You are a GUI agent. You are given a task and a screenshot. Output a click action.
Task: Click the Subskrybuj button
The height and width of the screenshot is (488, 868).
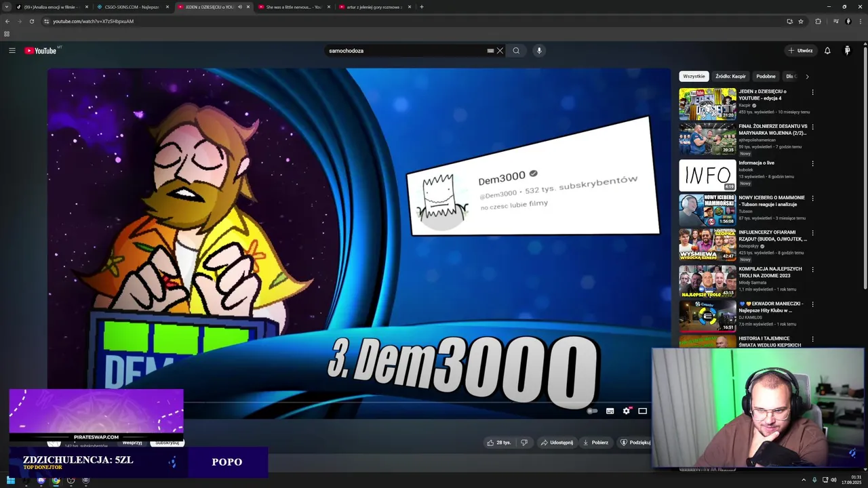pyautogui.click(x=167, y=443)
